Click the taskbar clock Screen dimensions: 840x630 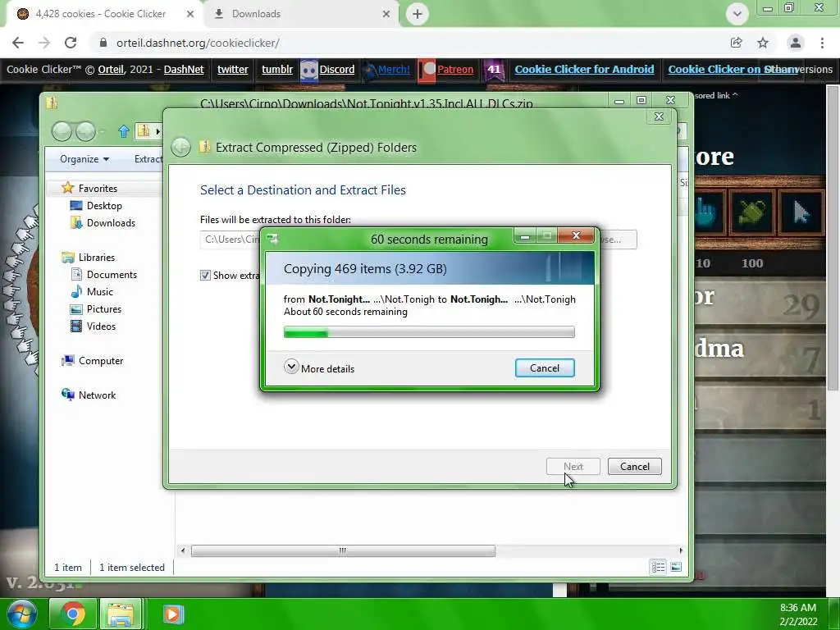(x=797, y=614)
